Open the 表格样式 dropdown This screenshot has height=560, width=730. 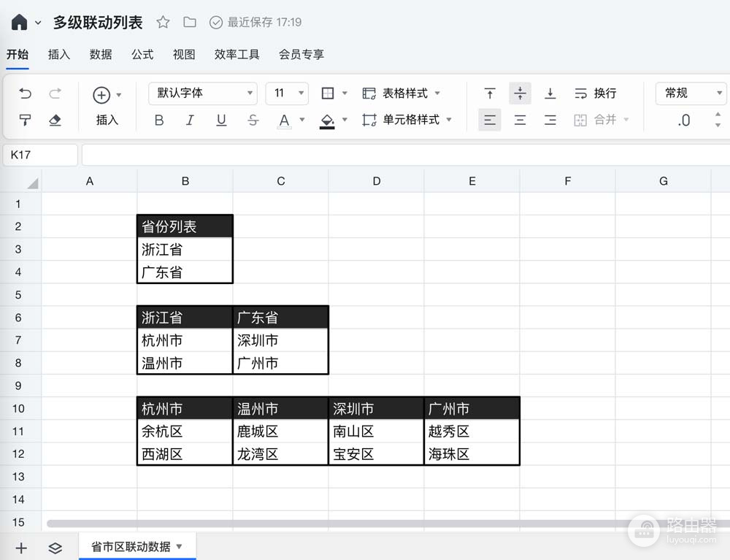click(x=401, y=93)
